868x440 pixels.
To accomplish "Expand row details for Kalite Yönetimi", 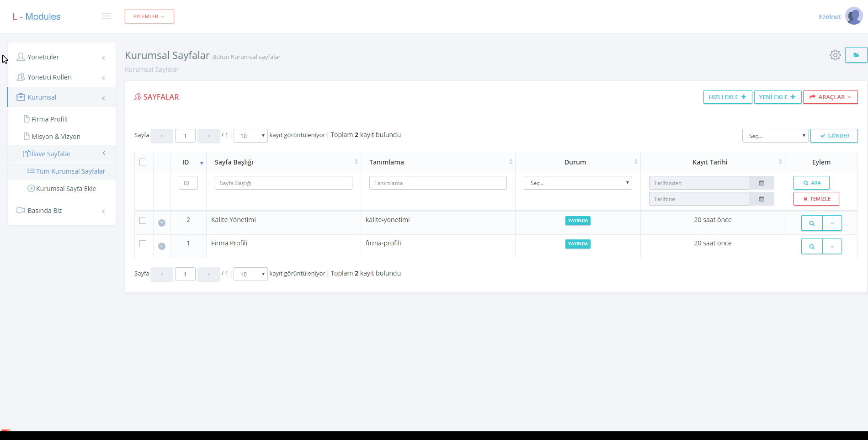I will [162, 223].
